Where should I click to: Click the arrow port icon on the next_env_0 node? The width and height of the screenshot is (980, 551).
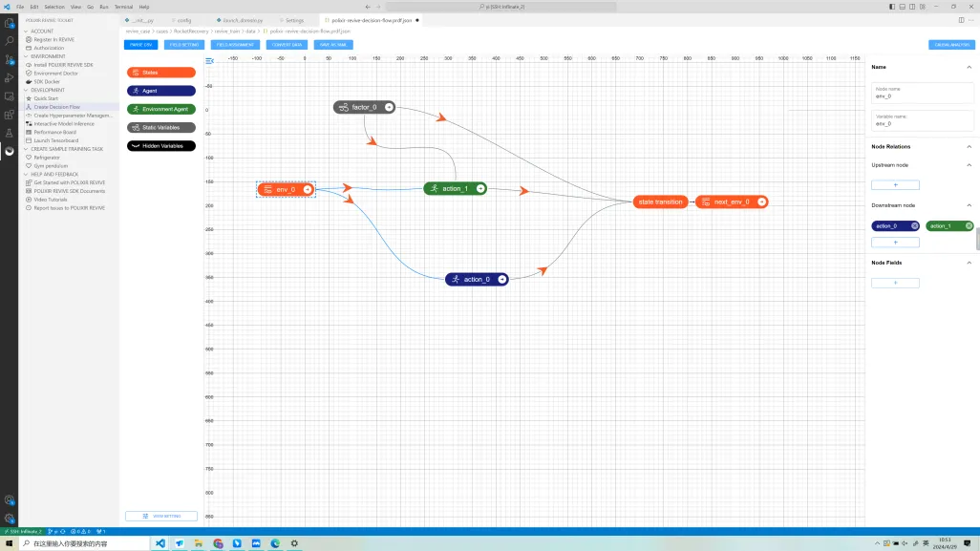coord(761,201)
